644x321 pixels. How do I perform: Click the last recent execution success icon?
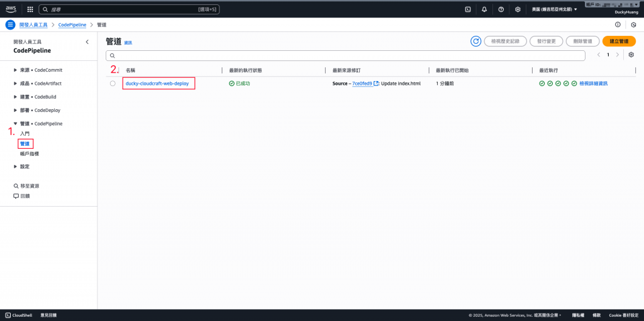pos(574,84)
